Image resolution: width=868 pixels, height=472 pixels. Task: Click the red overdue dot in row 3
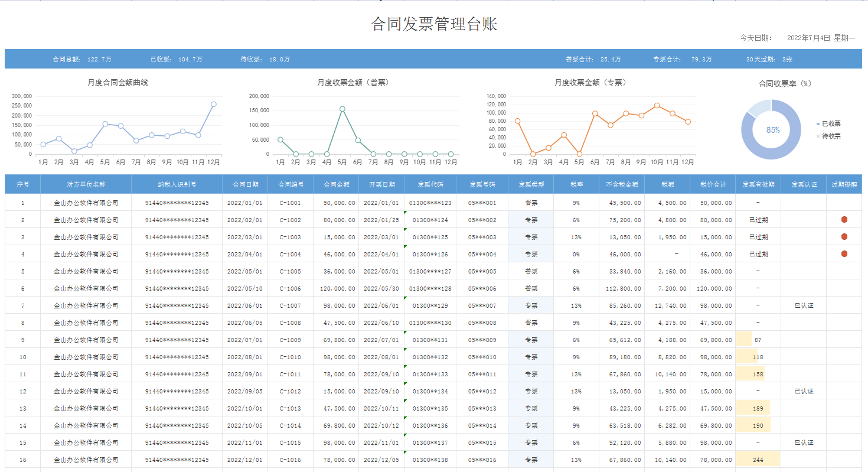pos(844,236)
